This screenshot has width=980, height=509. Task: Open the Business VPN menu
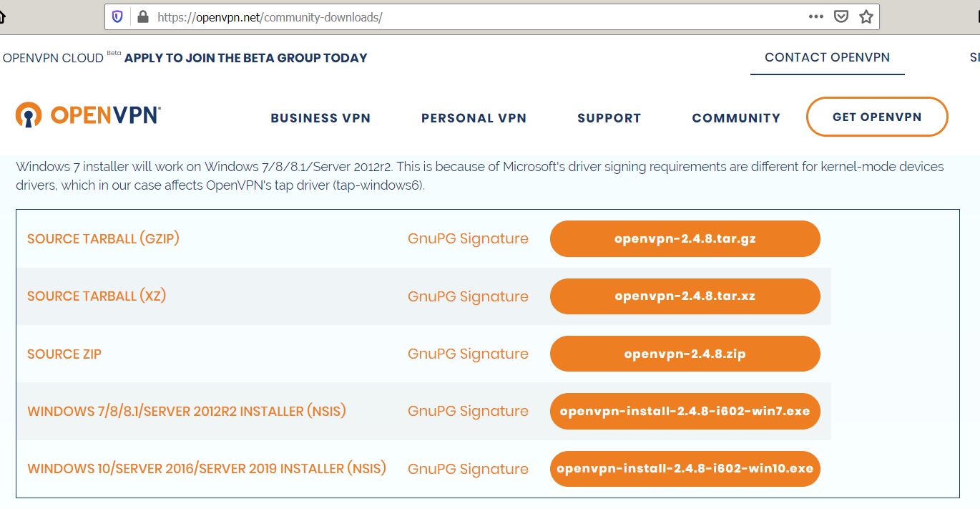click(320, 118)
